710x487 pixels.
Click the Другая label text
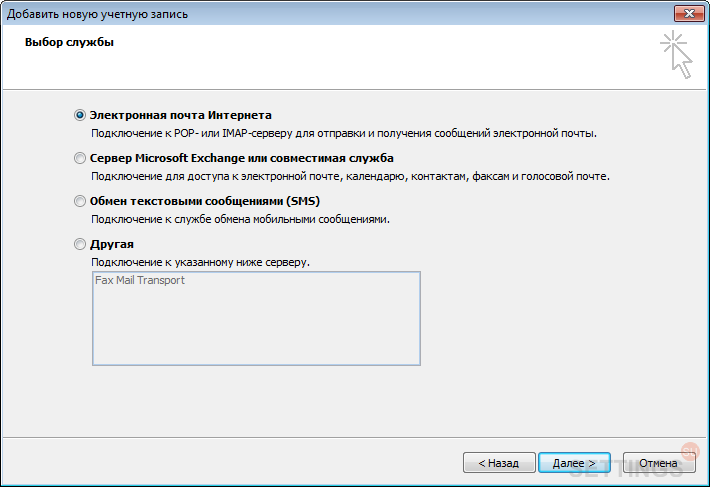pos(112,244)
